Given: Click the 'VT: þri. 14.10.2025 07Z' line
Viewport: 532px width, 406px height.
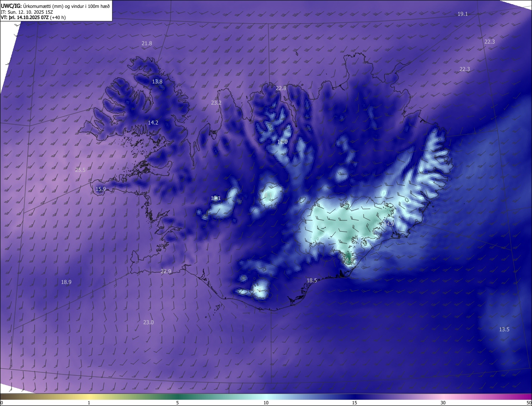Looking at the screenshot, I should pos(33,17).
